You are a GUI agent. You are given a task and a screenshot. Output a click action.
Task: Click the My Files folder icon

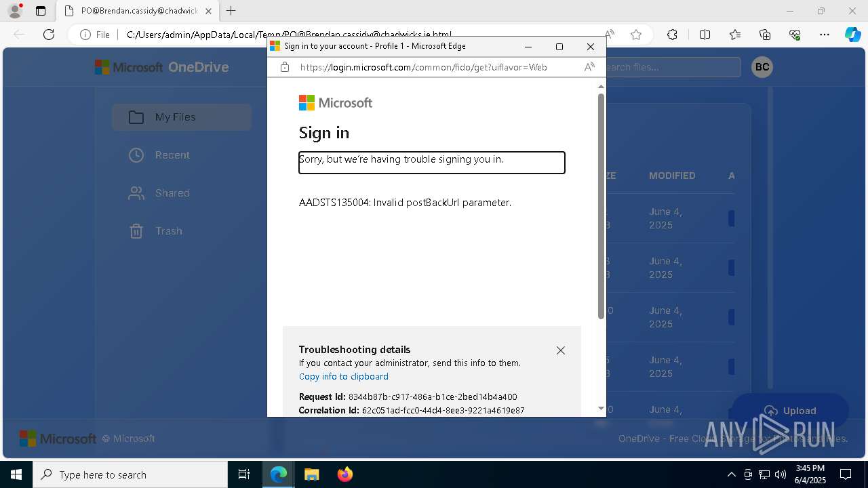tap(136, 117)
